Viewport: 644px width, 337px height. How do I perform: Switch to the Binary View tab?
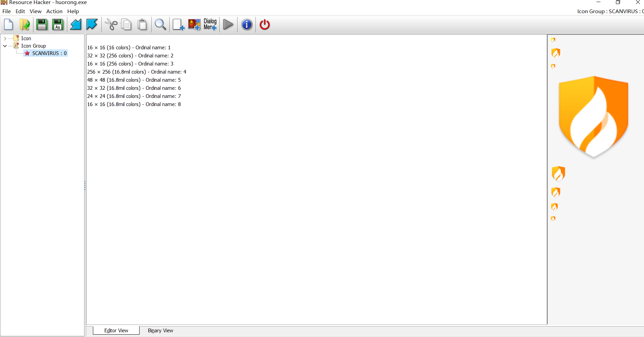[160, 331]
